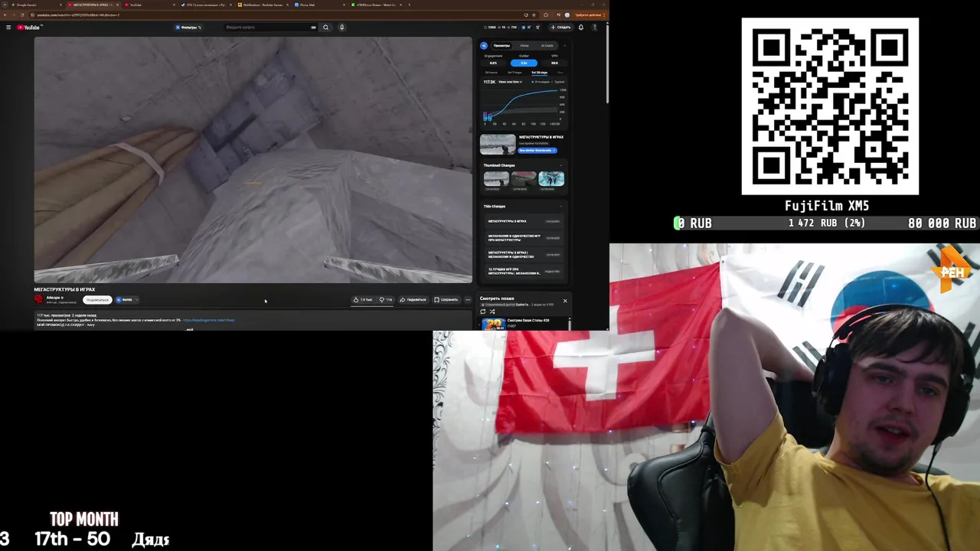Click the Сохранить save button
This screenshot has height=551, width=980.
(446, 300)
